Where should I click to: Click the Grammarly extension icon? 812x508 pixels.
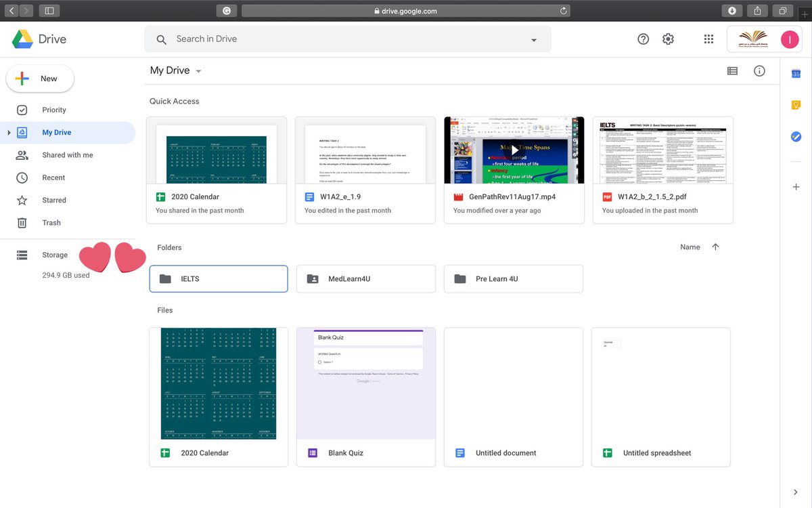click(x=227, y=11)
